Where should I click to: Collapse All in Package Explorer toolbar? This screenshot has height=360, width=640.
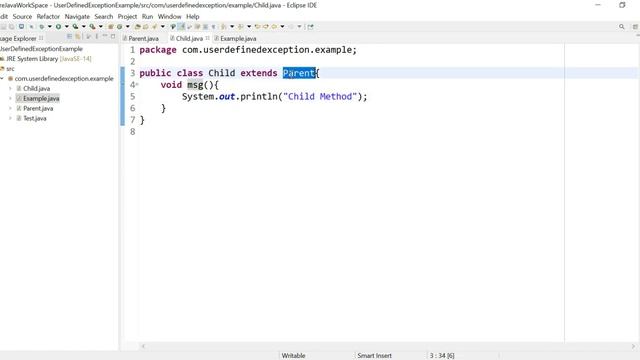tap(69, 37)
